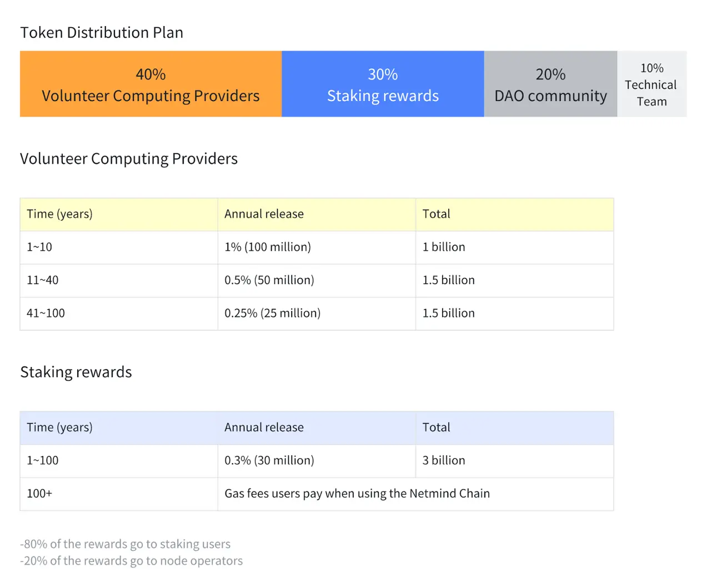The image size is (706, 588).
Task: Click the yellow Total header cell
Action: 514,214
